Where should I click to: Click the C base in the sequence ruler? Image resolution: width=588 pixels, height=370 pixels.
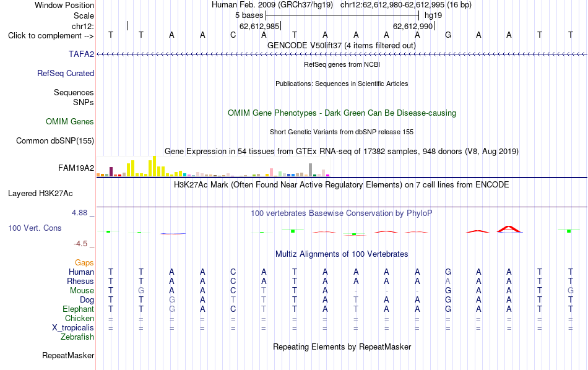[x=233, y=35]
